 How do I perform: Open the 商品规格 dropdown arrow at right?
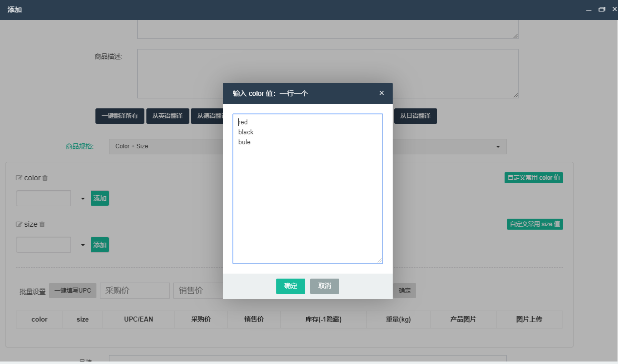click(x=498, y=147)
